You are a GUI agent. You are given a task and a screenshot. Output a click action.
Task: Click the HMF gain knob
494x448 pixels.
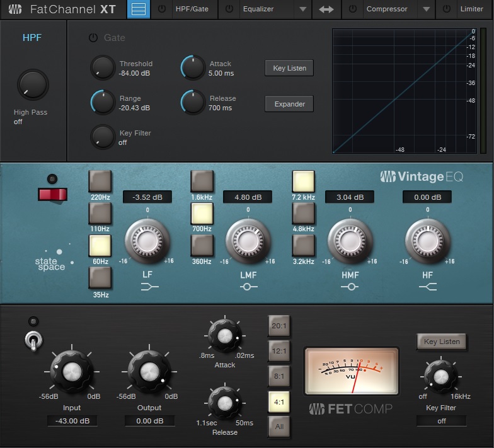(x=350, y=241)
